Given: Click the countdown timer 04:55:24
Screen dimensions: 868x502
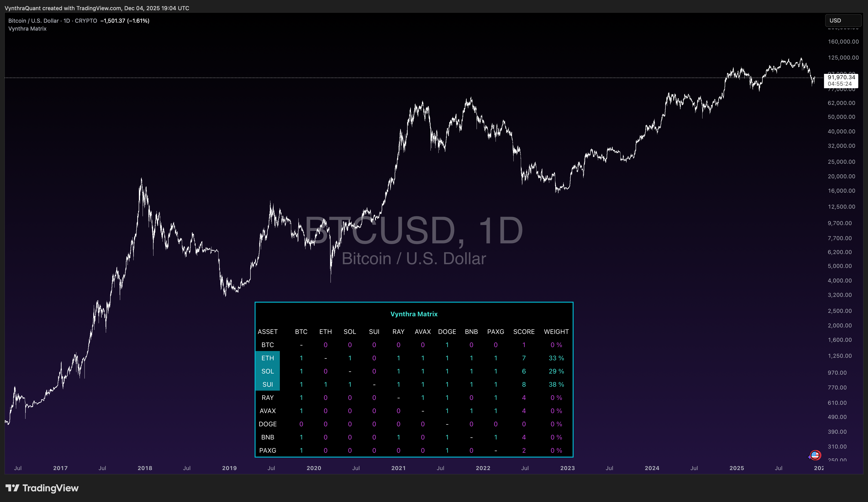Looking at the screenshot, I should [840, 84].
